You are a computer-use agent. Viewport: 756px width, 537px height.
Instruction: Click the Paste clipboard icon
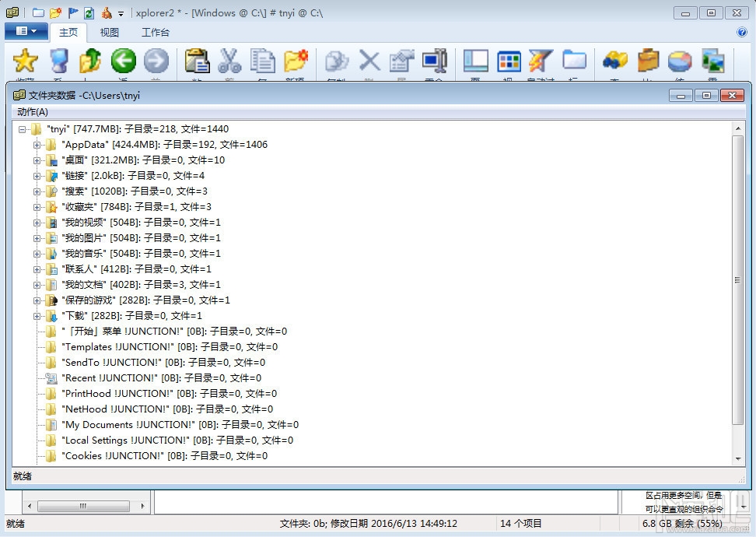pyautogui.click(x=197, y=61)
